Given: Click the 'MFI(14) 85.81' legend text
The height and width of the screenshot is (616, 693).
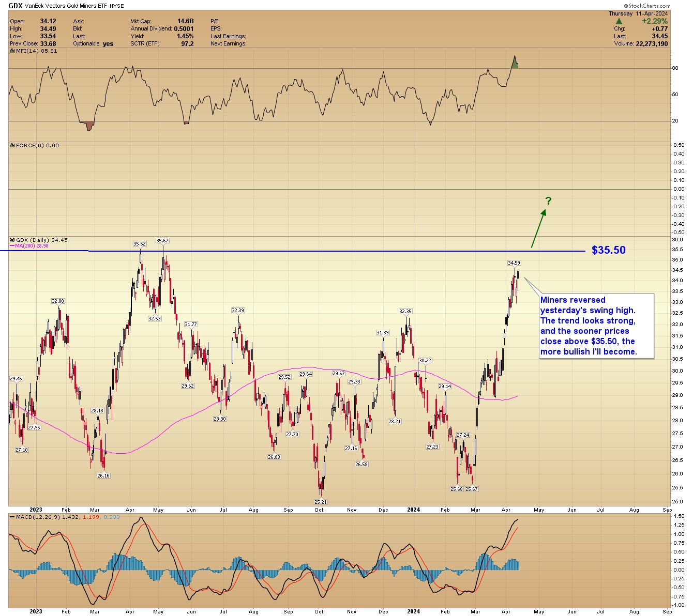Looking at the screenshot, I should click(x=36, y=51).
